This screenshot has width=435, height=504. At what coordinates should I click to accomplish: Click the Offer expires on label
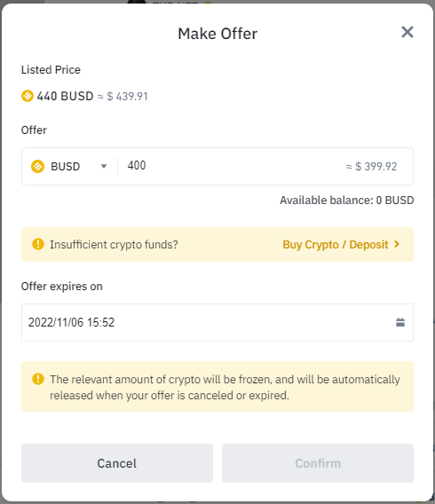pos(62,287)
